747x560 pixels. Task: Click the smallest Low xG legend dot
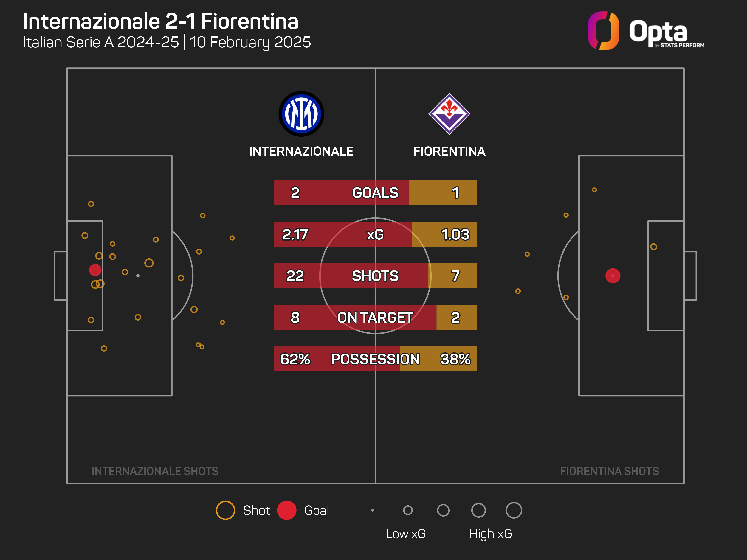point(373,510)
